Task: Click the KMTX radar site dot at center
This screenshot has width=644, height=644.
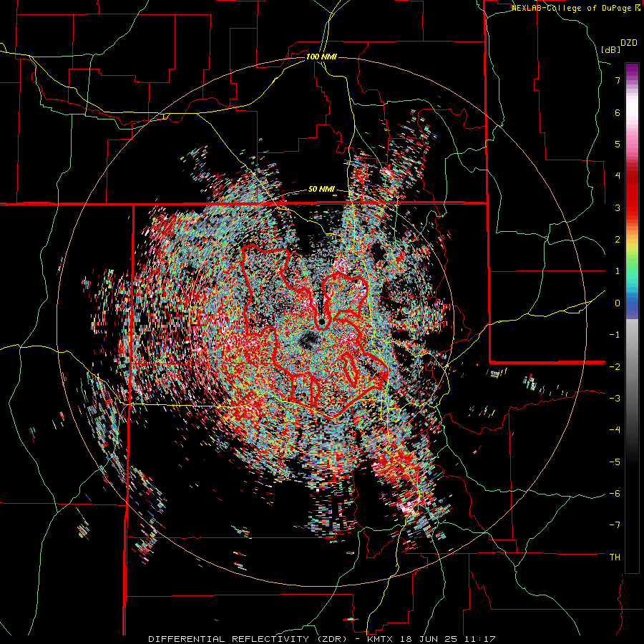Action: point(322,321)
